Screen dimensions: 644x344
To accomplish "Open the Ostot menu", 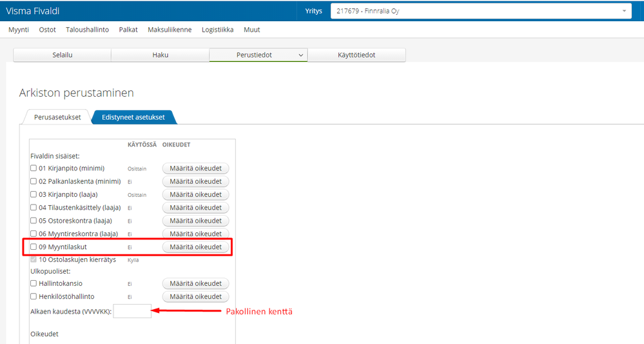I will coord(47,30).
